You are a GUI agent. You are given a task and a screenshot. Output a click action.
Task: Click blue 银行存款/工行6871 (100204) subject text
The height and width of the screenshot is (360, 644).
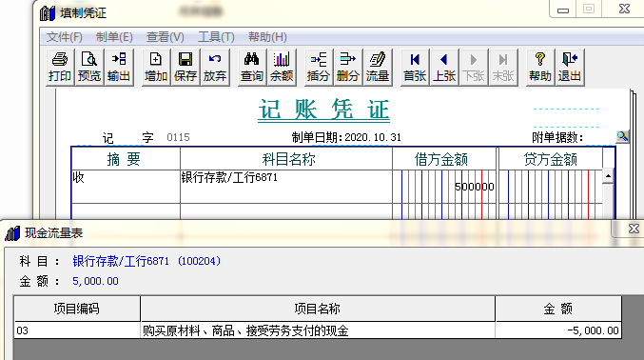coord(146,261)
